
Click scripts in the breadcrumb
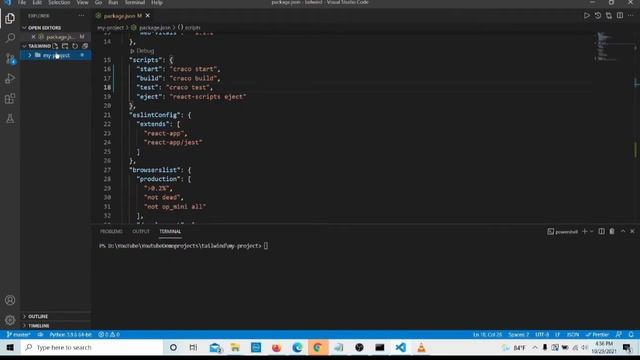coord(193,27)
